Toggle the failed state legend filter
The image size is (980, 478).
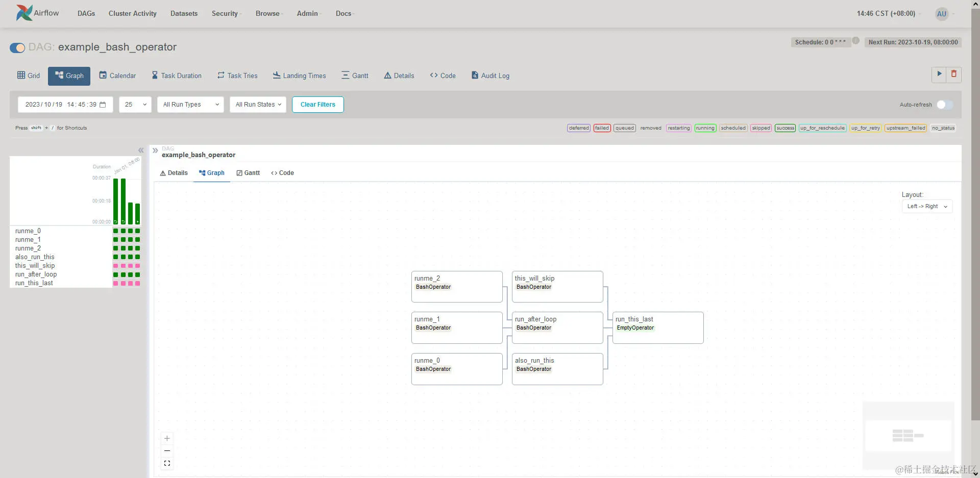coord(602,128)
